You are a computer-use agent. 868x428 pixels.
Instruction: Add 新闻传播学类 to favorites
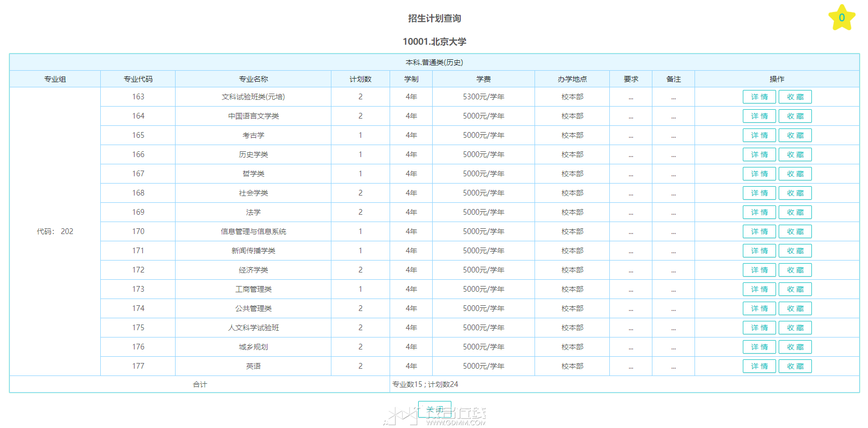point(795,251)
